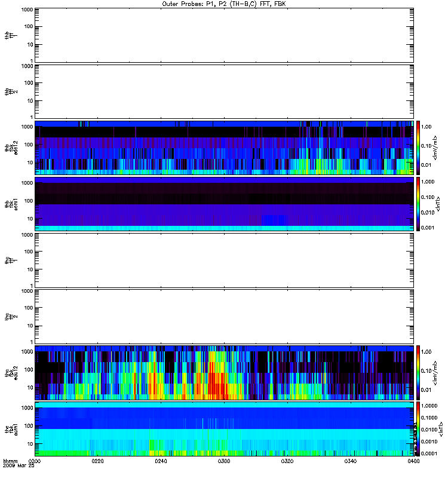
Task: Click the thb fbk scm1 spectrogram panel
Action: coord(224,204)
